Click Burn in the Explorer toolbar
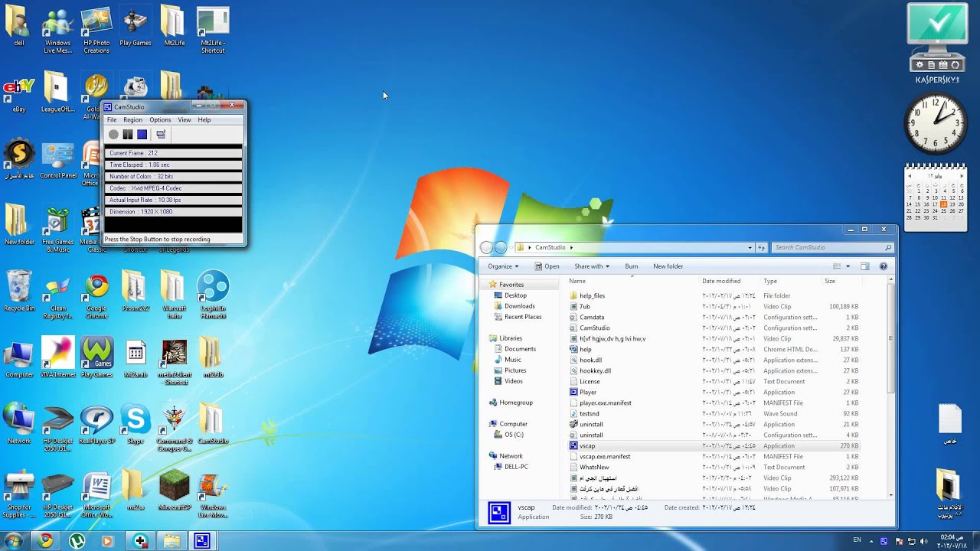This screenshot has height=551, width=980. [631, 266]
